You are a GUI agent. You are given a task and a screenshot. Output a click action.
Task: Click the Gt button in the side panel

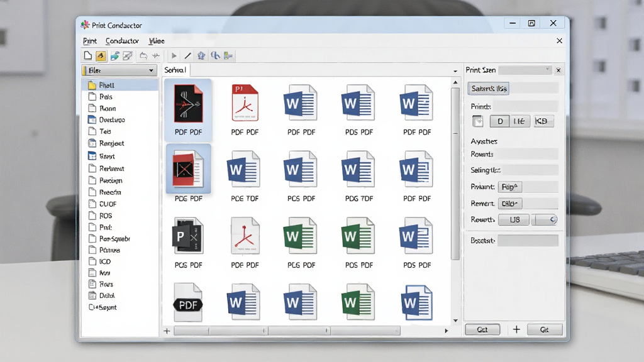point(545,329)
